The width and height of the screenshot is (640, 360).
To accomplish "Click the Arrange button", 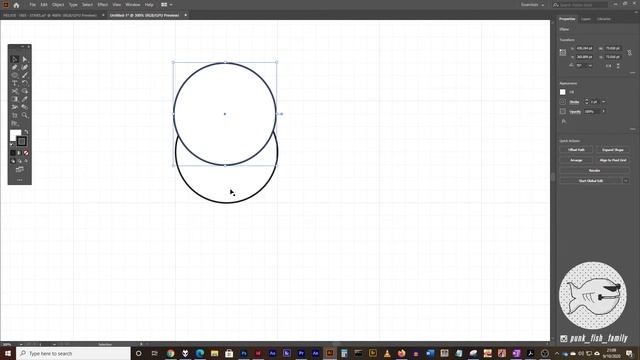I will pos(576,160).
